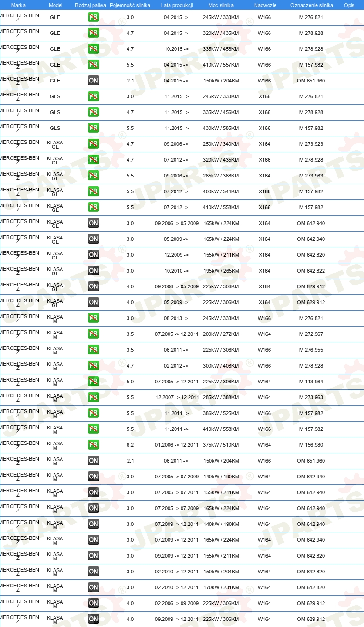Click the PB icon in Klasa GL 285kW/388KM row

click(x=94, y=176)
